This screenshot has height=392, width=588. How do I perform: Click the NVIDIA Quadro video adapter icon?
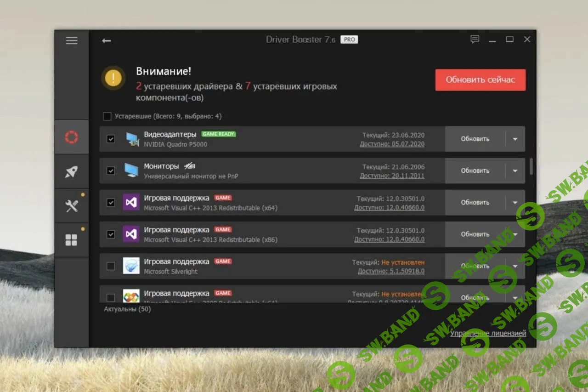(132, 138)
